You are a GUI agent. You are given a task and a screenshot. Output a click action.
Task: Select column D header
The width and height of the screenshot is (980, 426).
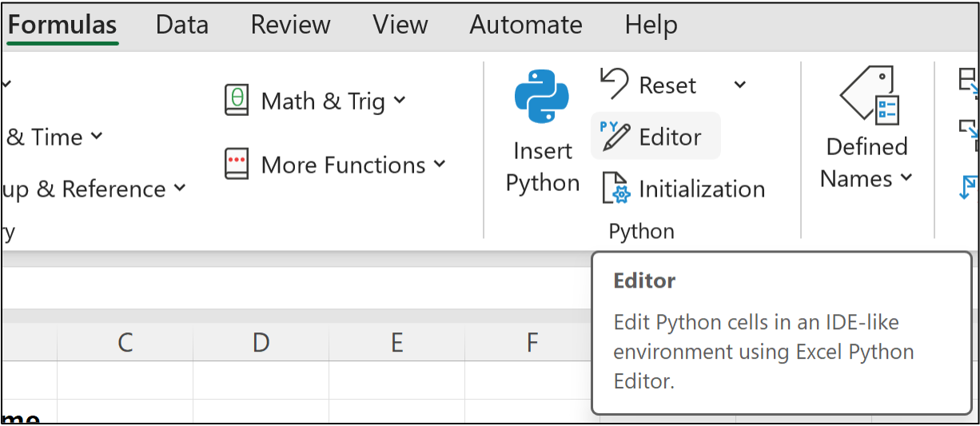click(x=261, y=343)
